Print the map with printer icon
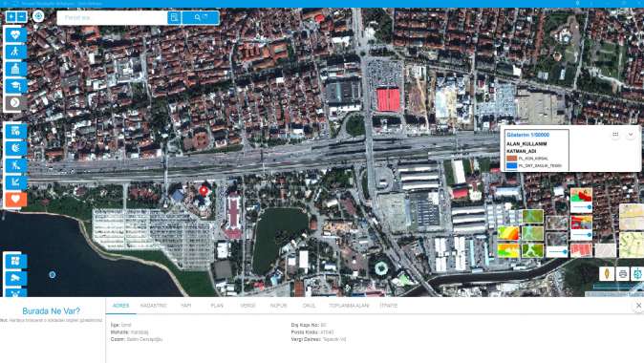 623,274
